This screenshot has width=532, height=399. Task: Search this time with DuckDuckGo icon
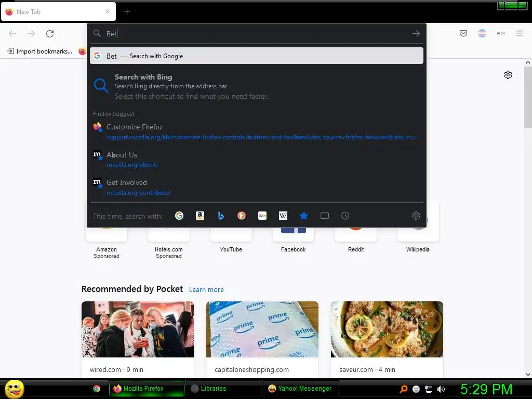click(241, 216)
